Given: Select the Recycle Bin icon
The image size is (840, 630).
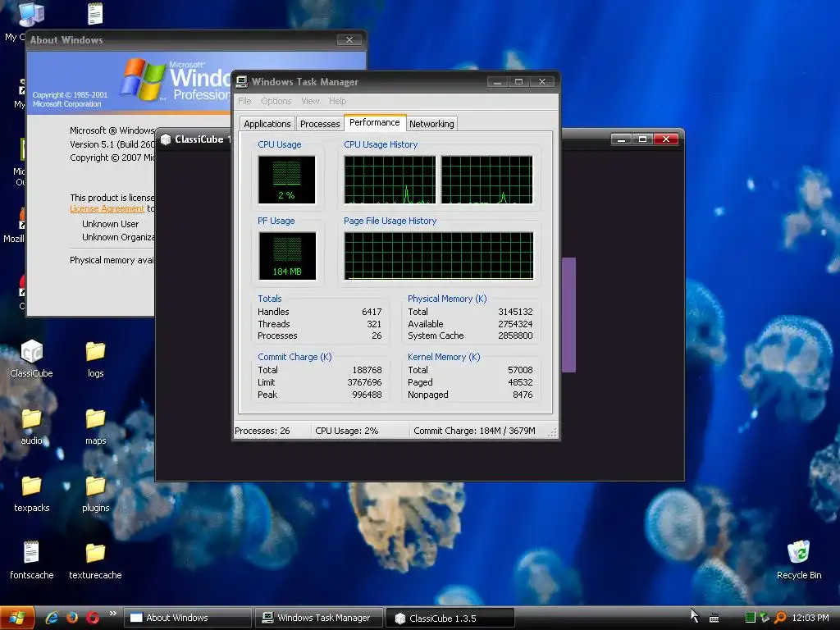Looking at the screenshot, I should 799,559.
